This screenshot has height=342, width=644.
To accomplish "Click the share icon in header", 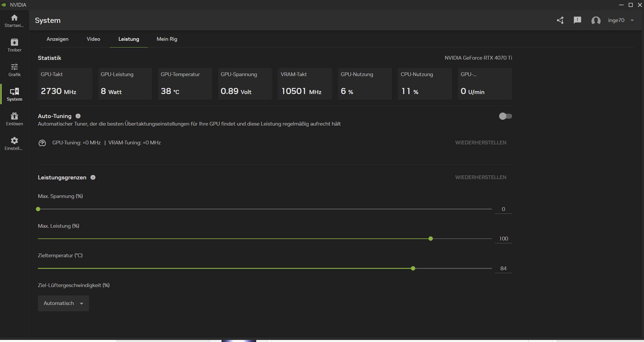I will click(x=560, y=20).
